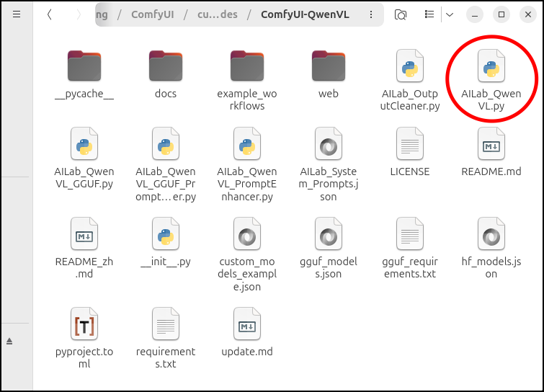Open the view options dropdown arrow

[x=449, y=14]
